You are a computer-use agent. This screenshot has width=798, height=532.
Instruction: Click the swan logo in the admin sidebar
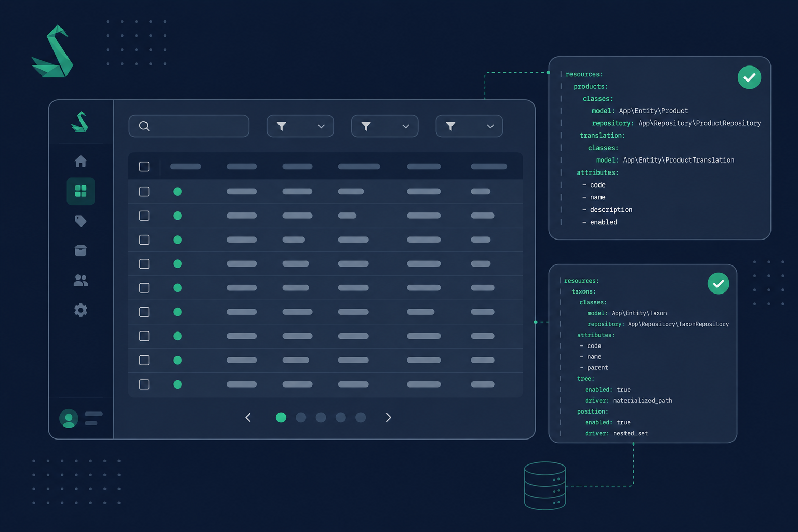click(x=80, y=122)
